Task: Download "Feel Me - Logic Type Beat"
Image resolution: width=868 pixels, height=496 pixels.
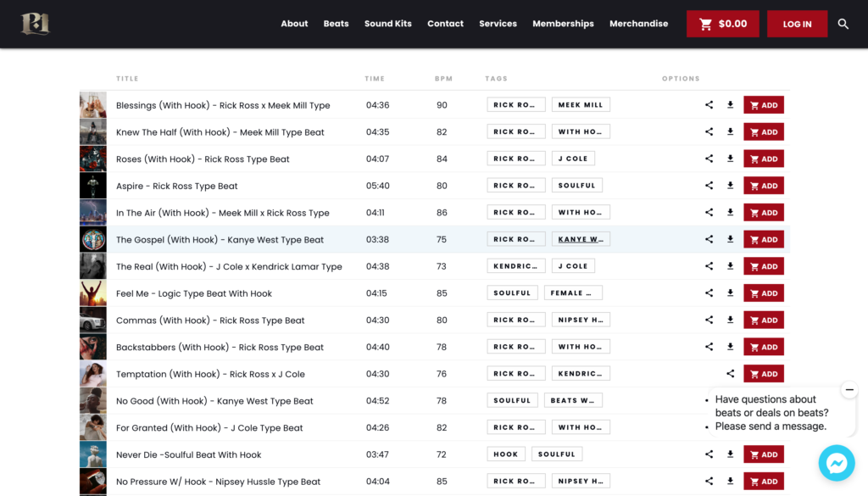Action: [730, 293]
